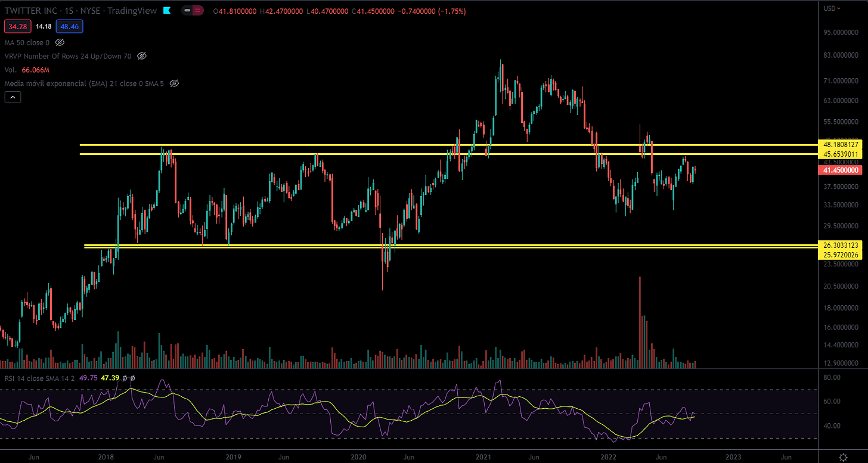Click the 26.3033123 price line label
This screenshot has width=868, height=463.
click(841, 245)
